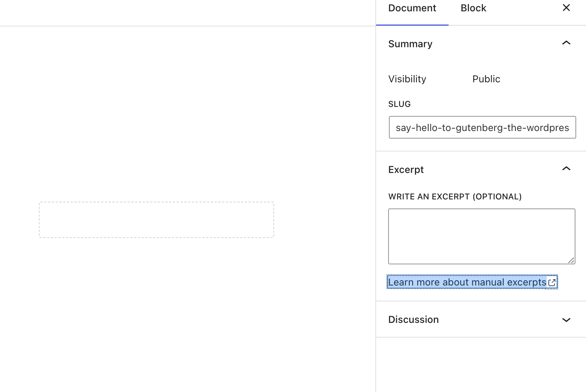Click the Visibility label

(407, 79)
